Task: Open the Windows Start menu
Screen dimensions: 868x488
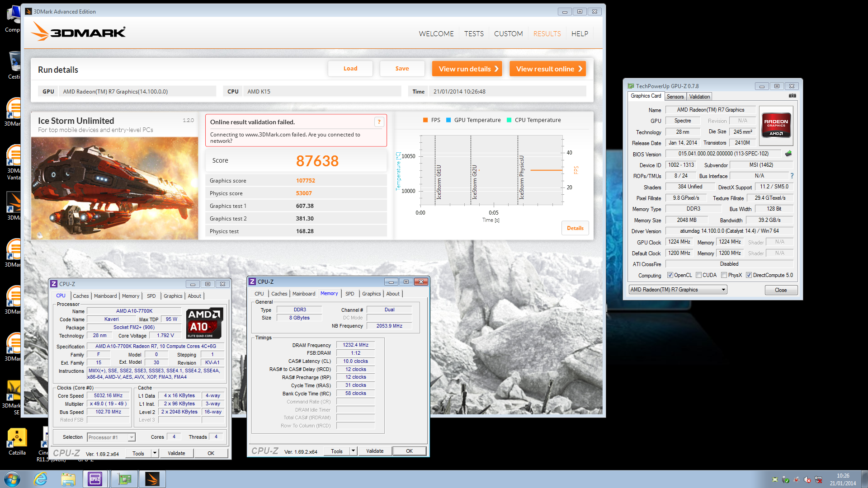Action: [12, 479]
